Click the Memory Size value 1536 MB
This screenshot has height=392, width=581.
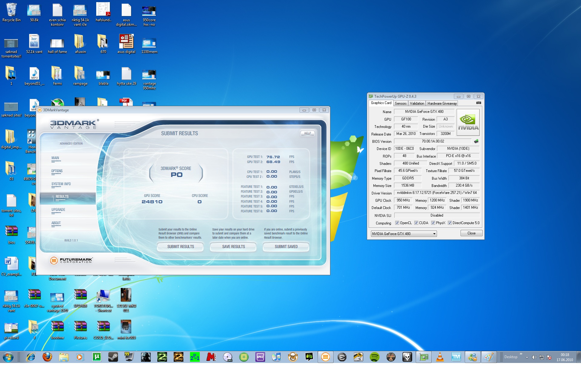click(408, 185)
